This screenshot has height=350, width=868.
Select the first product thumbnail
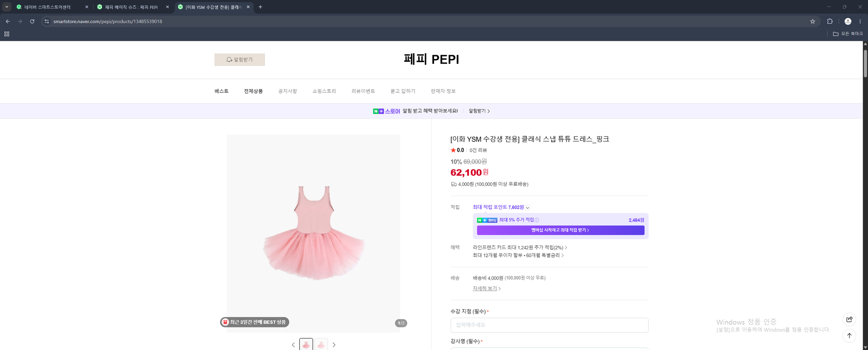(x=306, y=344)
